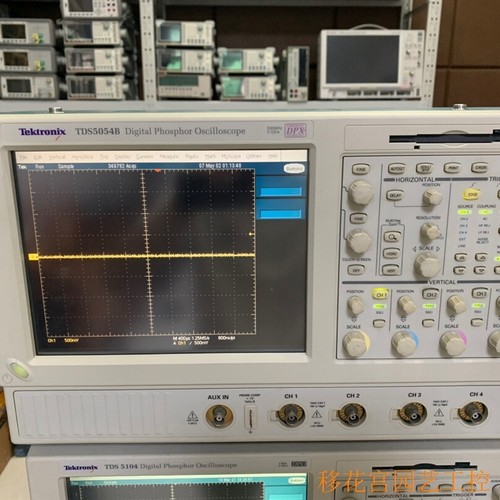The width and height of the screenshot is (500, 500).
Task: Select the yellow EDGE trigger button
Action: click(x=472, y=194)
